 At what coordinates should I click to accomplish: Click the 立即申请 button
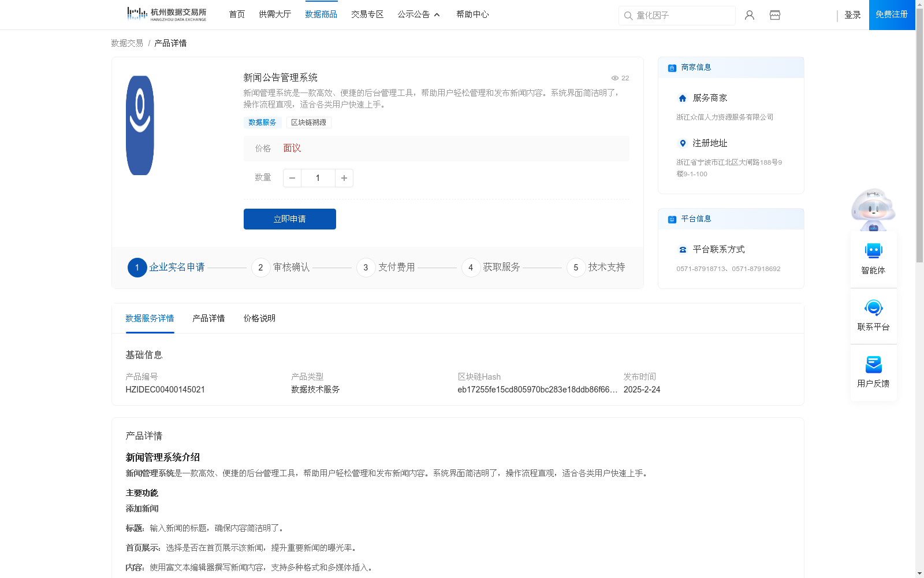(x=290, y=219)
